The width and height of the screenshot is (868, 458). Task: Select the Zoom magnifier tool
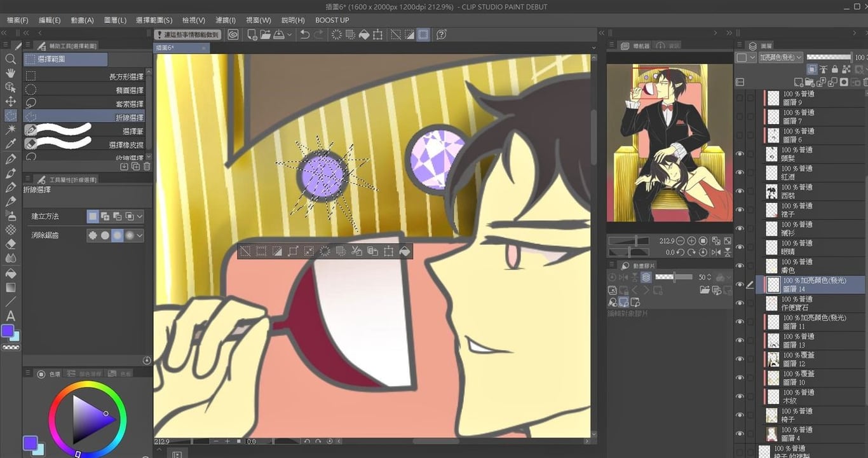point(10,59)
